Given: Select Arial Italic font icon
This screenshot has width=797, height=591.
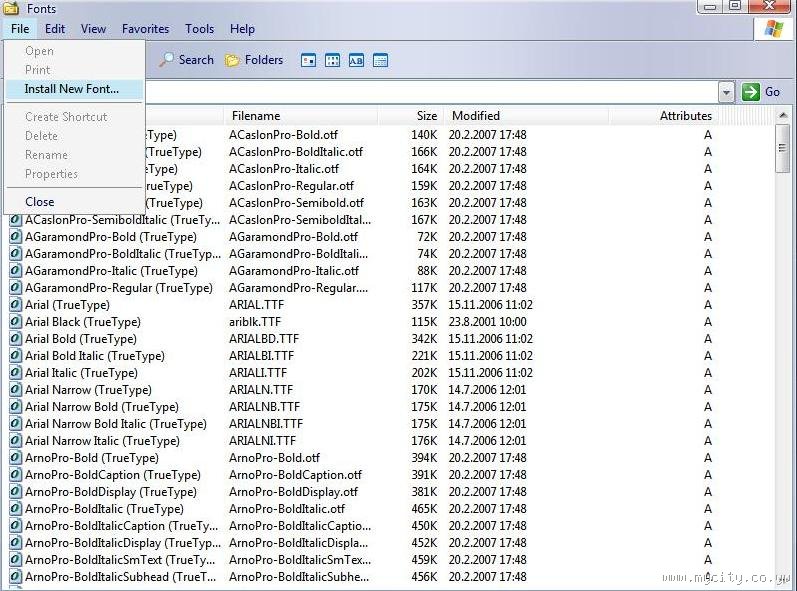Looking at the screenshot, I should pos(16,373).
